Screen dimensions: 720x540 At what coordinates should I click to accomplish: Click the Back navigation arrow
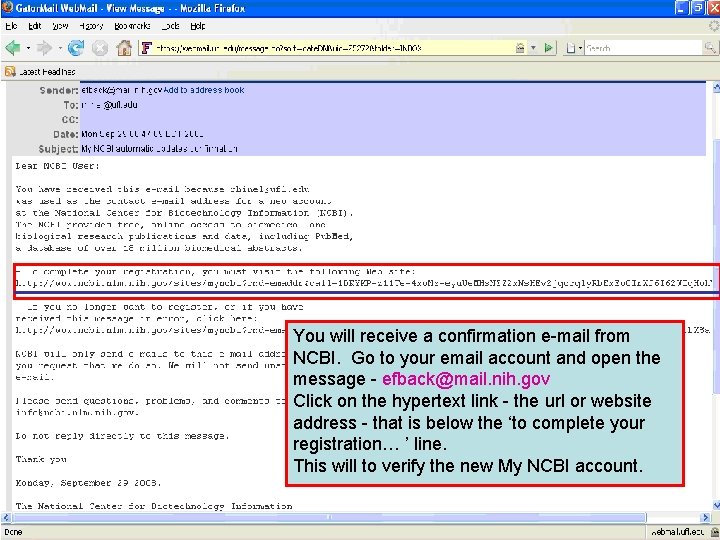pyautogui.click(x=13, y=47)
